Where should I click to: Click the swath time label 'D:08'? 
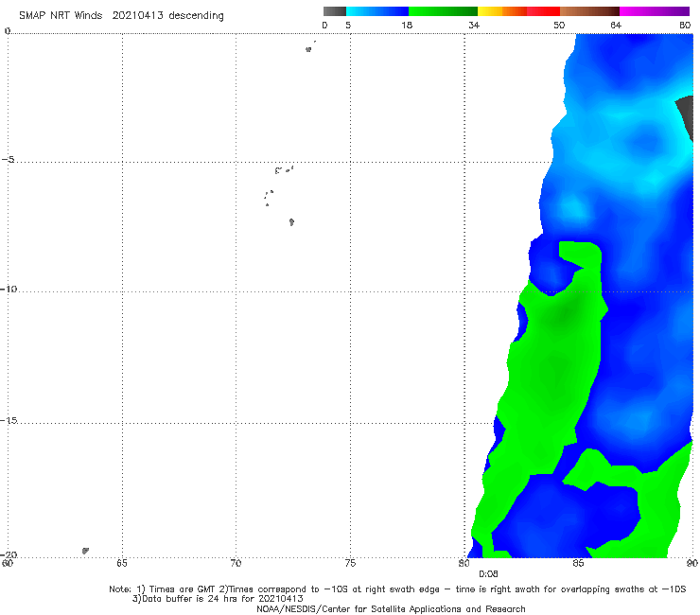[x=488, y=574]
